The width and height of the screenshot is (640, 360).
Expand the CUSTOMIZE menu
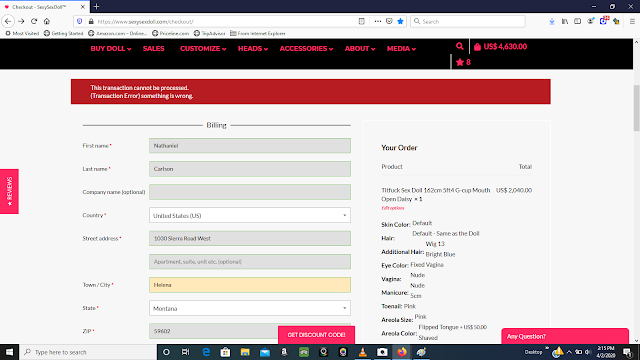(x=203, y=49)
